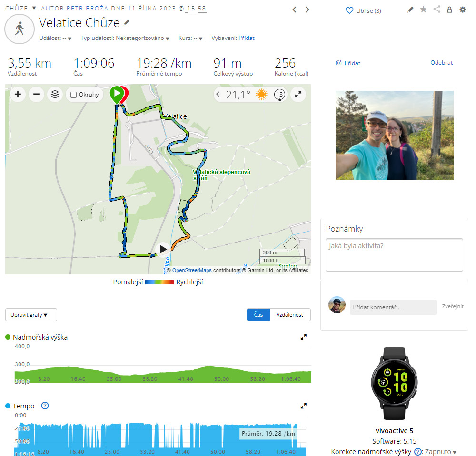Select the Čas chart toggle
The image size is (476, 456).
[258, 315]
